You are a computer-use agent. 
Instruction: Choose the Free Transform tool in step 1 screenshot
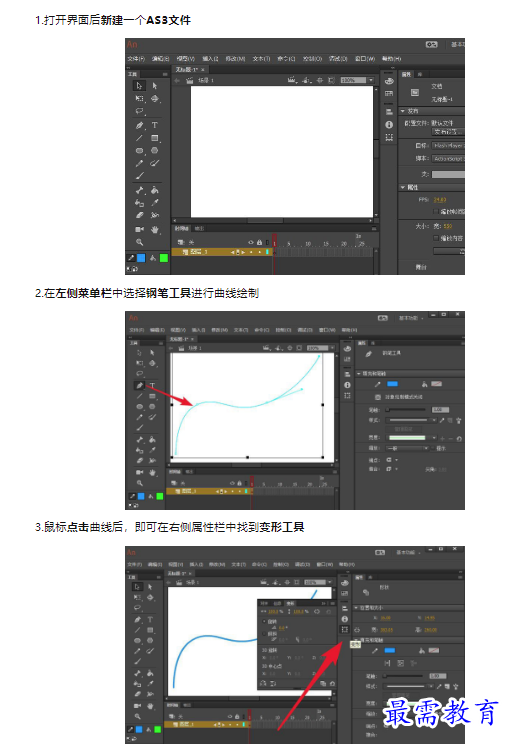139,99
